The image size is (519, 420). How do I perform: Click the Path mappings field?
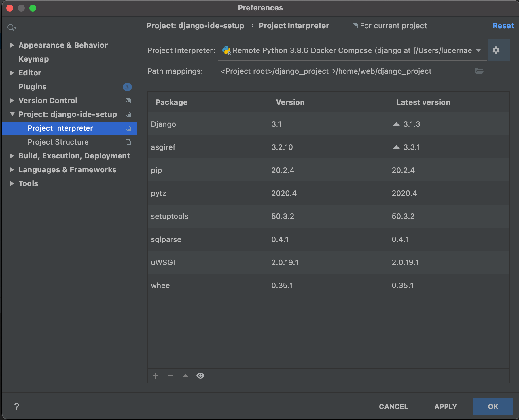352,71
